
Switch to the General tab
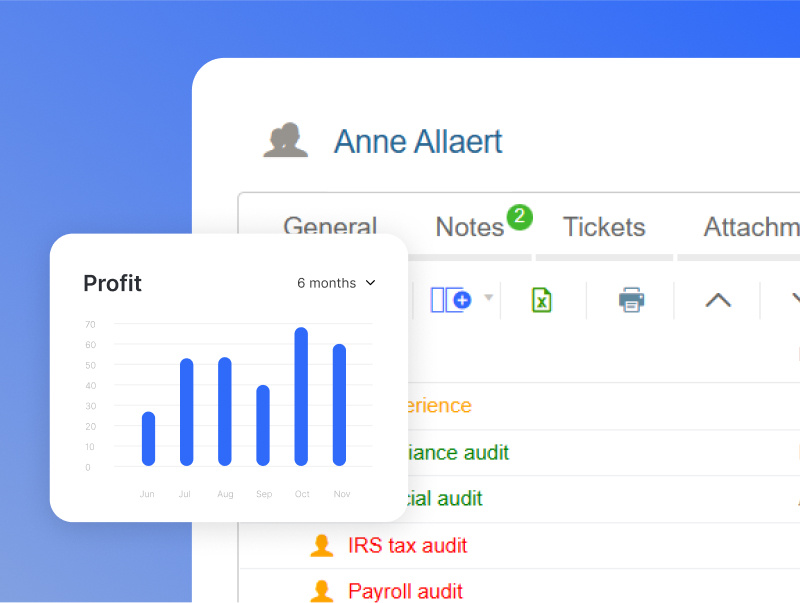(x=330, y=227)
